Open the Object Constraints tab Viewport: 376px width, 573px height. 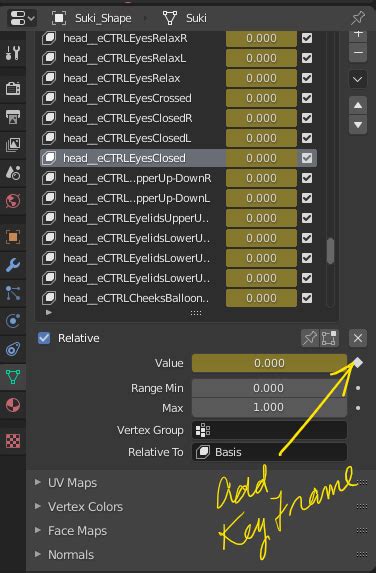click(x=13, y=349)
